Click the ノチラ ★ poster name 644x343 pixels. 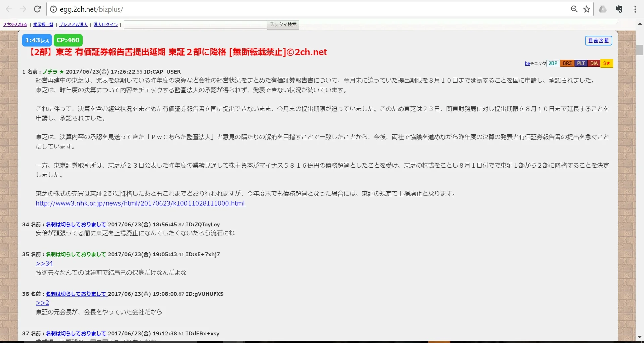(53, 72)
